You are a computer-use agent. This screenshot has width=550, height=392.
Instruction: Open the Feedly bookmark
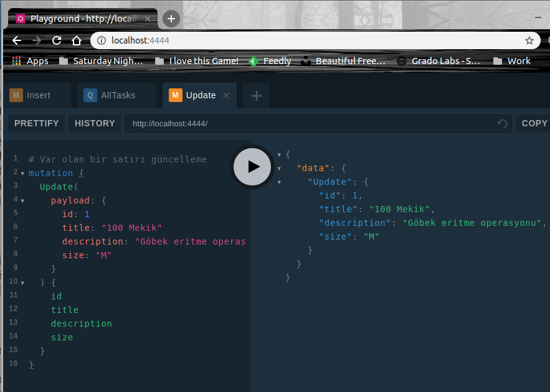[x=270, y=61]
